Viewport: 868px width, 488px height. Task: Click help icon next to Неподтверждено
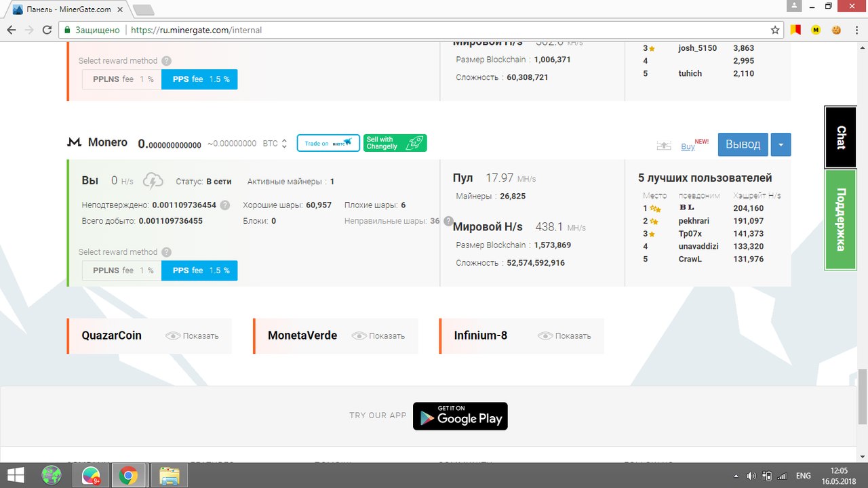click(225, 205)
